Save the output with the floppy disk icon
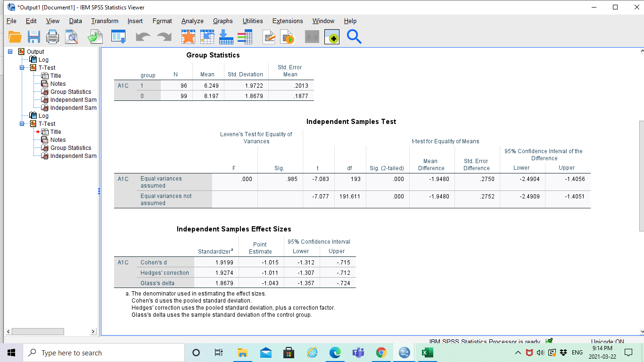The image size is (644, 362). tap(34, 37)
